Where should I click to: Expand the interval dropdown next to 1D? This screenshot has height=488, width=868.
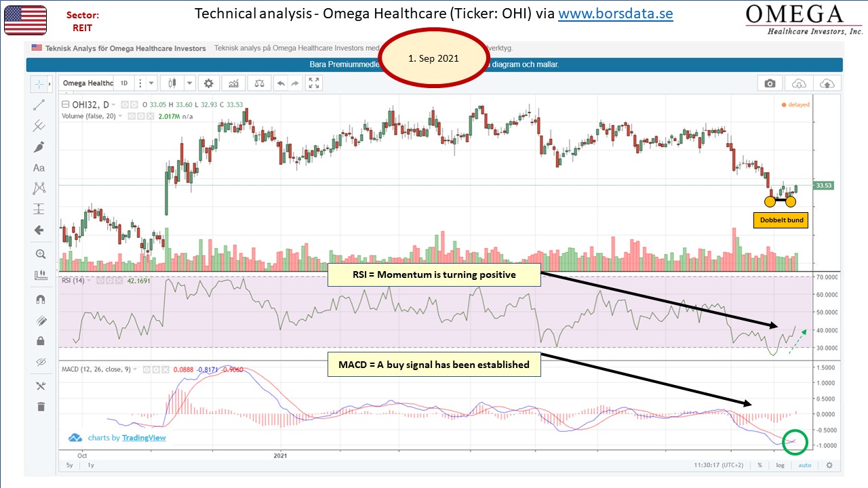pyautogui.click(x=151, y=83)
